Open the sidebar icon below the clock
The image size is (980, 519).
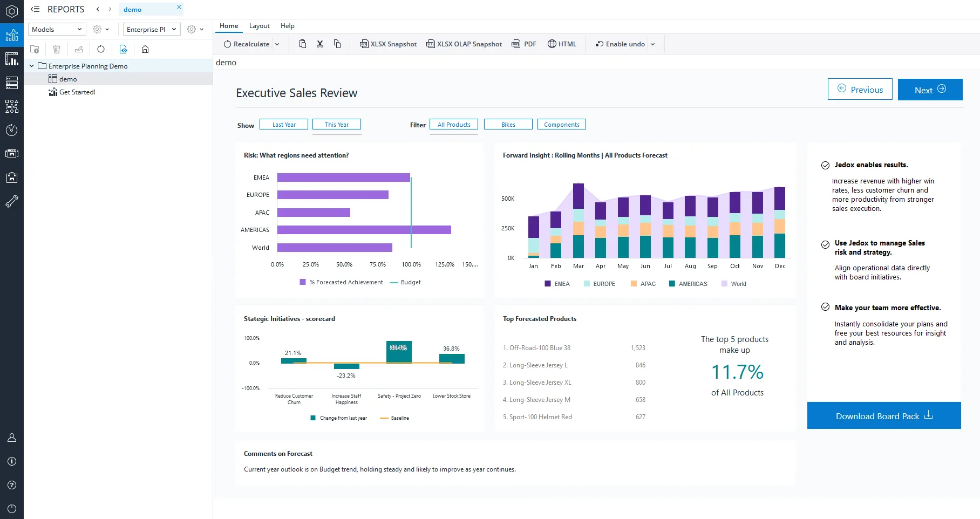[11, 154]
